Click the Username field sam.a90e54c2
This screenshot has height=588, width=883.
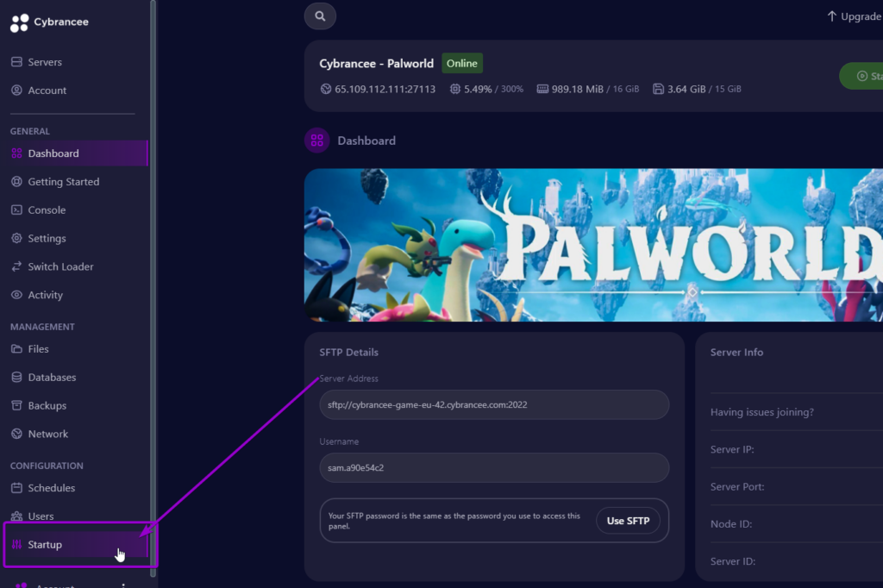click(x=494, y=467)
